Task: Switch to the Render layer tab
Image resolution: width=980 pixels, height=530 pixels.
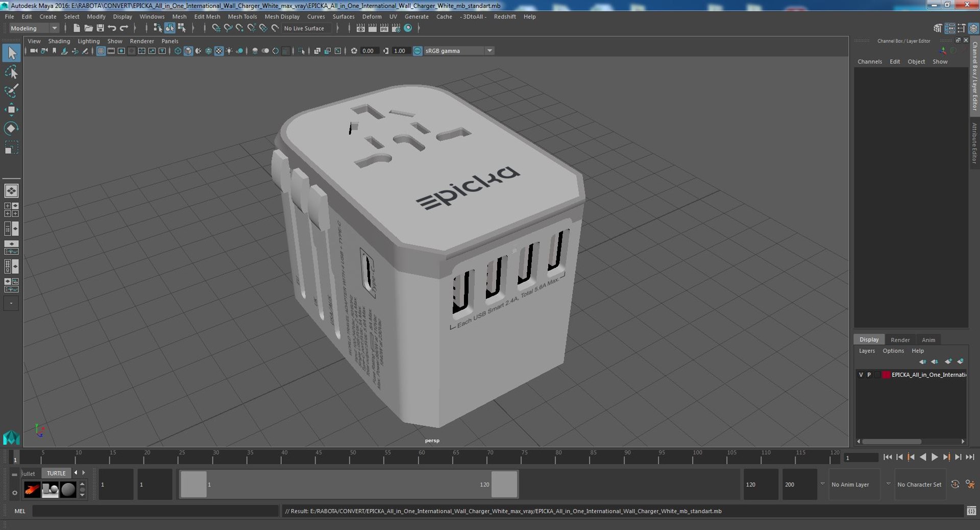Action: [900, 340]
